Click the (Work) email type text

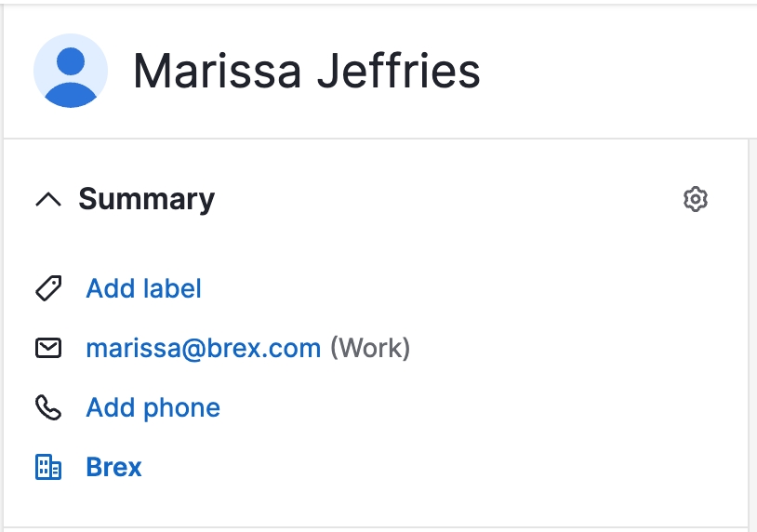[371, 348]
